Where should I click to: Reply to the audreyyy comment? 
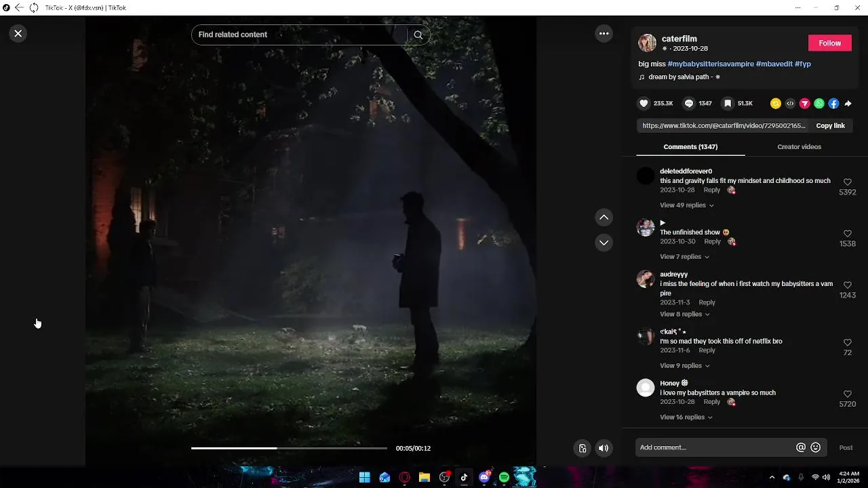tap(707, 303)
